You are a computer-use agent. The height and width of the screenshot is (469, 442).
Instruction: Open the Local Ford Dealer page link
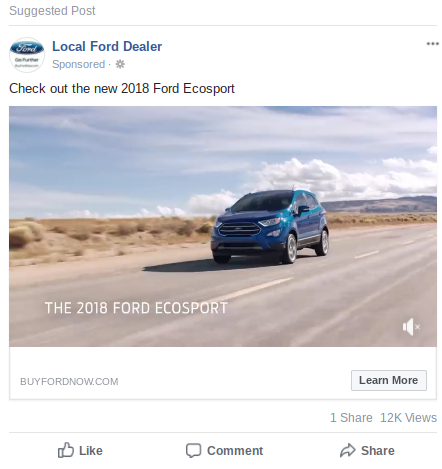tap(107, 46)
